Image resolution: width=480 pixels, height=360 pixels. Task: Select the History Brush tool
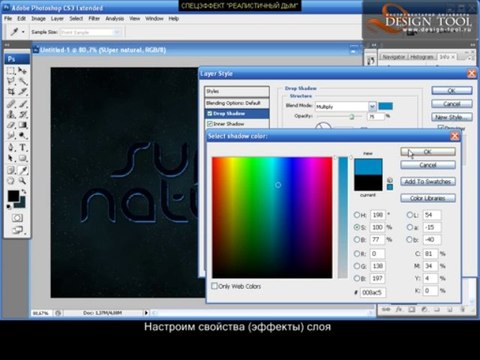[23, 115]
